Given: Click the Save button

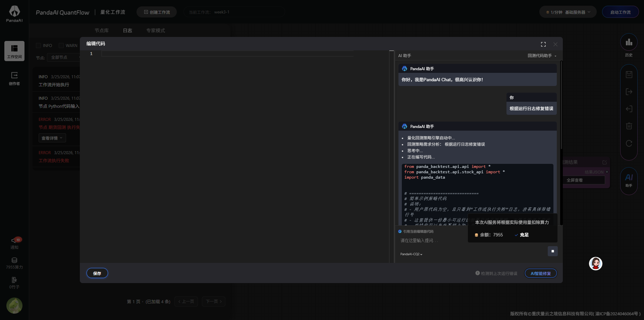Looking at the screenshot, I should pos(97,273).
